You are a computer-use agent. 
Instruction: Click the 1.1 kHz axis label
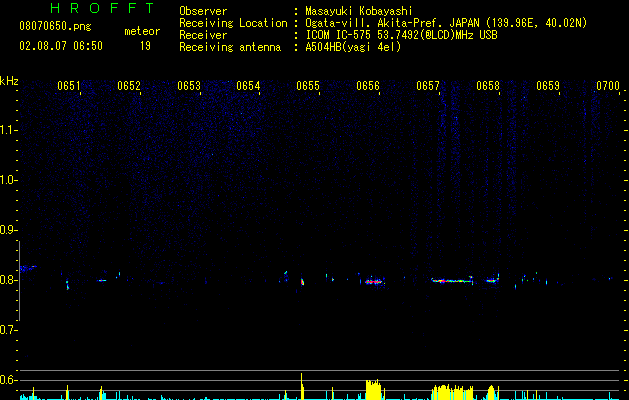[x=9, y=130]
